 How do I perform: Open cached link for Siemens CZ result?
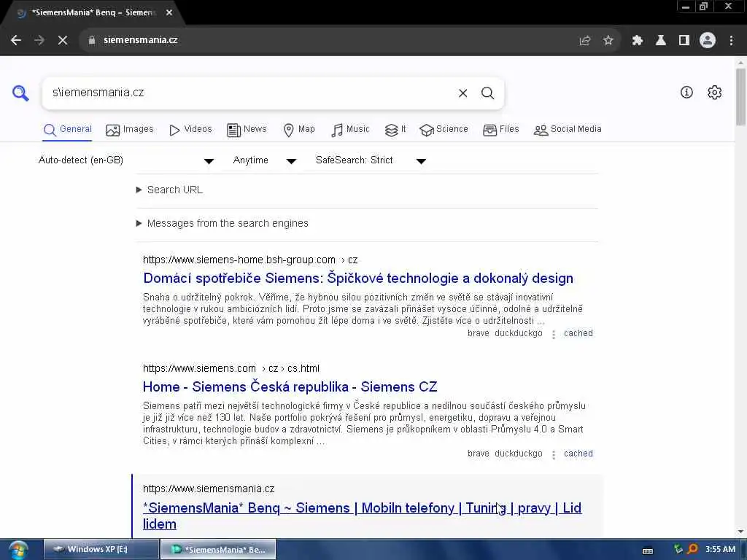pyautogui.click(x=578, y=454)
